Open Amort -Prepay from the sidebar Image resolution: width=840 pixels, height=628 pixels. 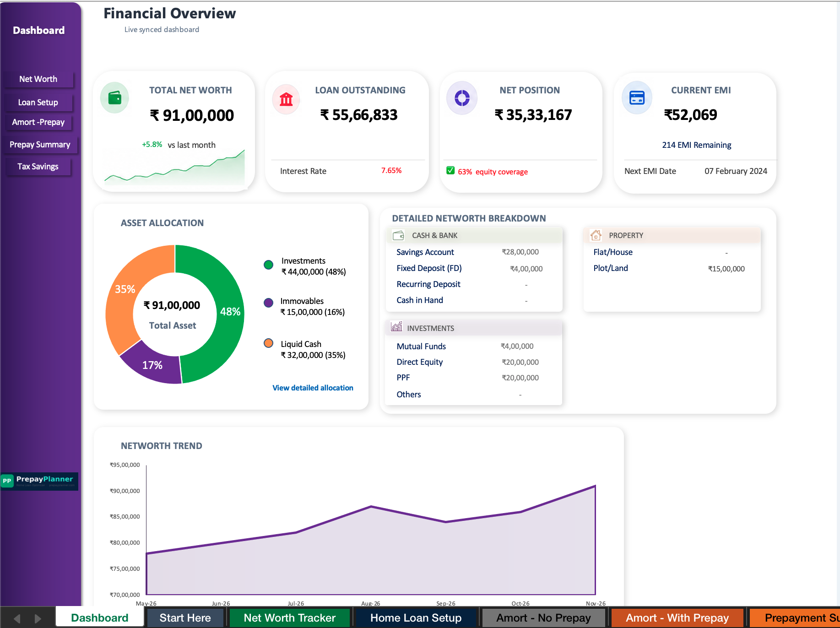(x=38, y=122)
